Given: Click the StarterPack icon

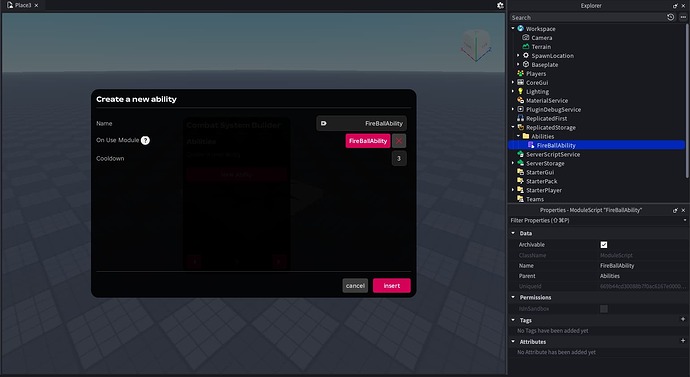Looking at the screenshot, I should pyautogui.click(x=521, y=181).
